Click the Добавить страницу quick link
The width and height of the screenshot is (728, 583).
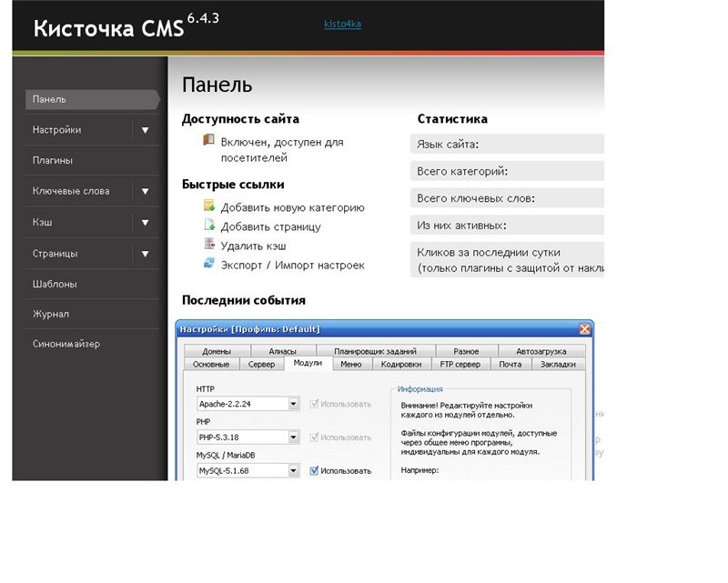(270, 226)
